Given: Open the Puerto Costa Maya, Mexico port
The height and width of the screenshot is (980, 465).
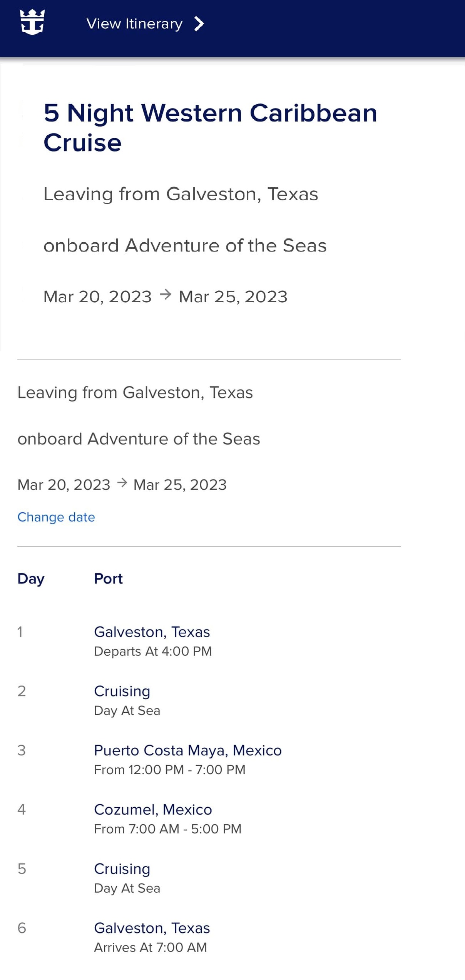Looking at the screenshot, I should coord(188,750).
